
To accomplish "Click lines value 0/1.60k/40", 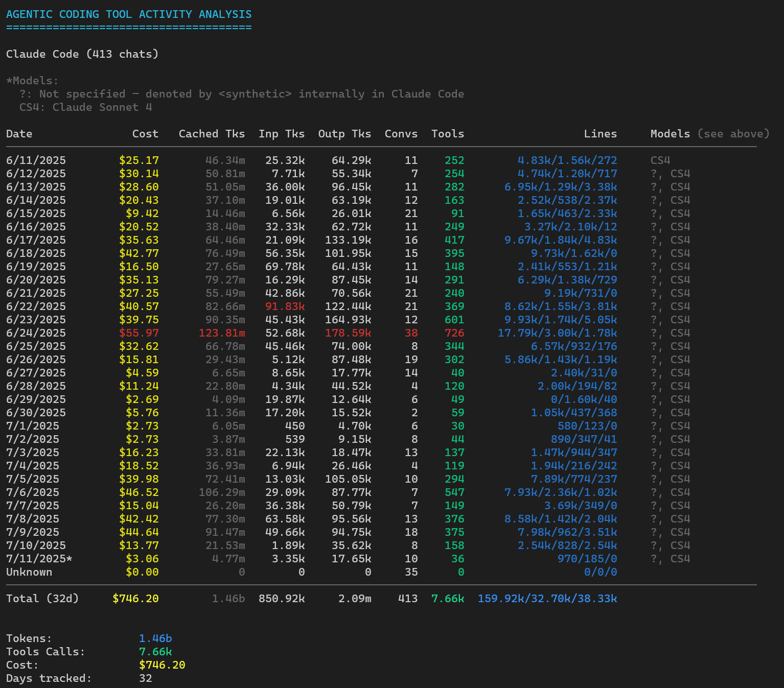I will click(x=584, y=399).
